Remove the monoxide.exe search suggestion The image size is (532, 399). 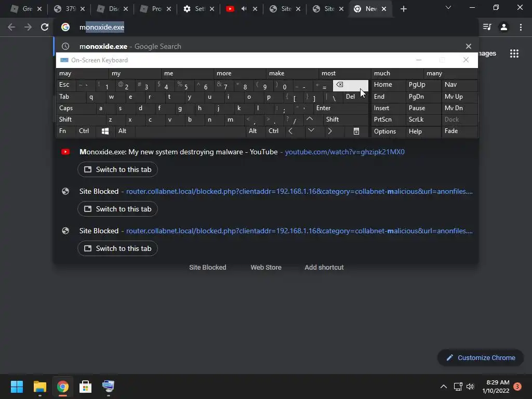coord(468,46)
